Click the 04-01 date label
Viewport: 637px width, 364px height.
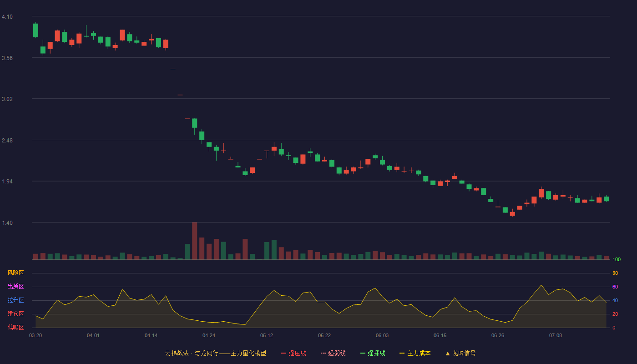93,335
